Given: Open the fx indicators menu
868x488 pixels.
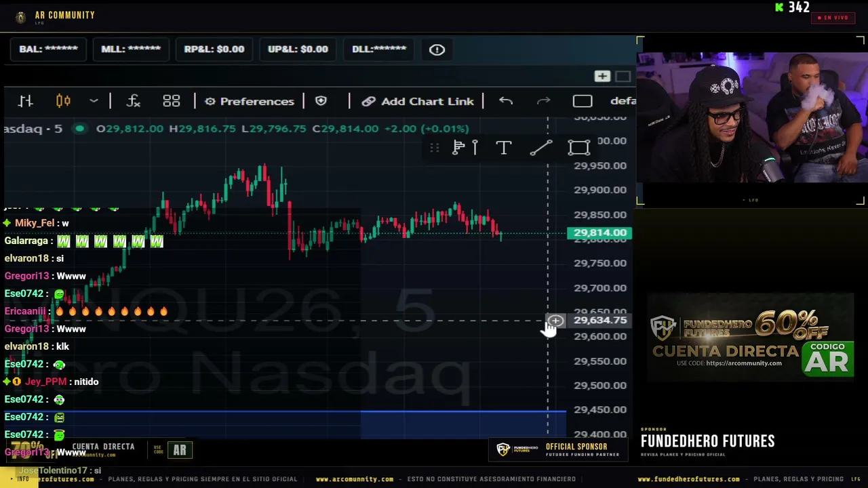Looking at the screenshot, I should (x=134, y=101).
